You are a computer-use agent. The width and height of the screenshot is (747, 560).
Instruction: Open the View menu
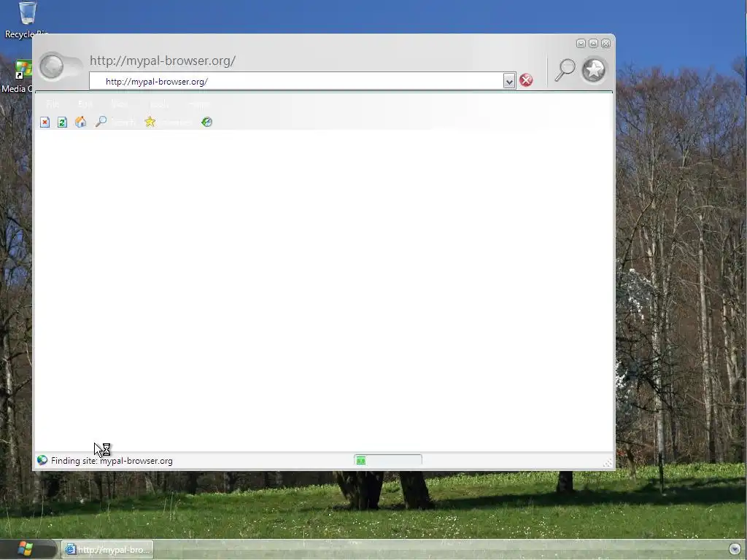tap(119, 104)
